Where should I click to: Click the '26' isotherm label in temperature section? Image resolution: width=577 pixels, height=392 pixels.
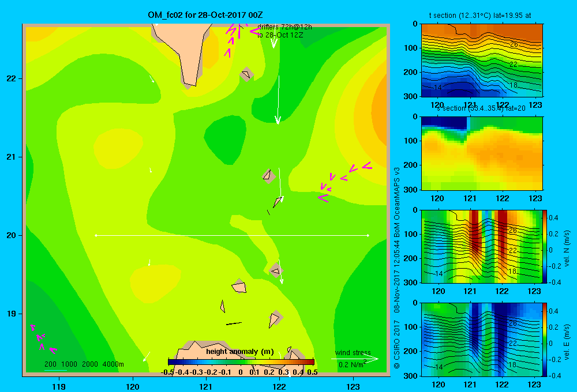pyautogui.click(x=514, y=44)
